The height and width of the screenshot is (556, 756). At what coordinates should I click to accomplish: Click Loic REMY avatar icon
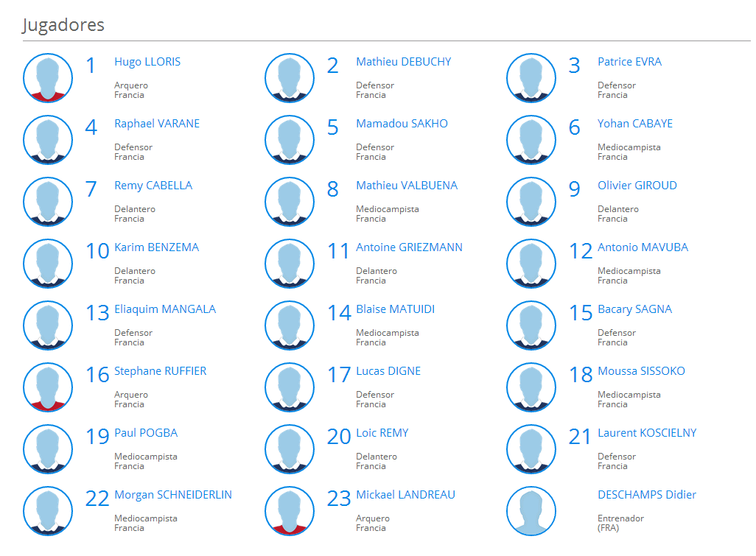click(x=290, y=449)
